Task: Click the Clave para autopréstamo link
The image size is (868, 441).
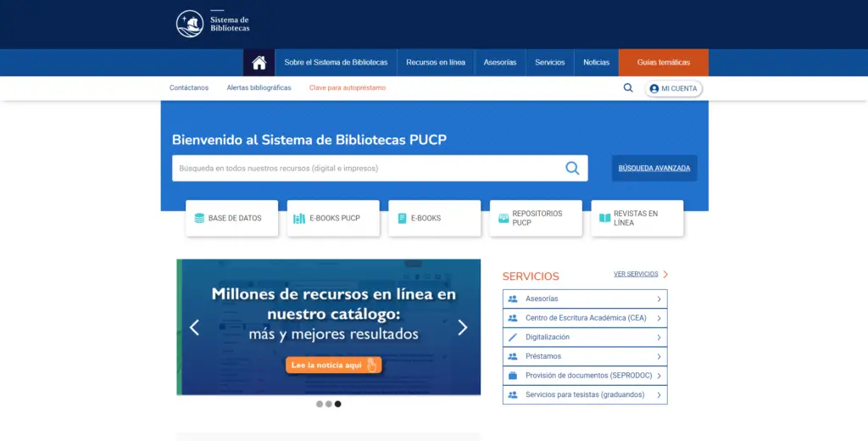Action: pyautogui.click(x=348, y=87)
